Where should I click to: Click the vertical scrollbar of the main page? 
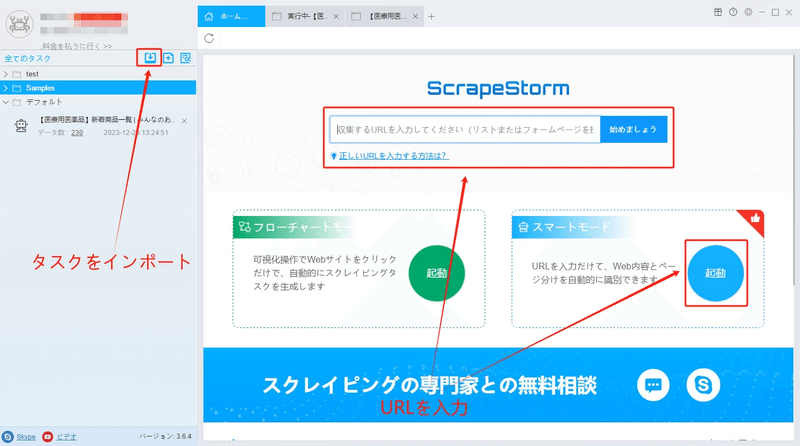click(794, 171)
